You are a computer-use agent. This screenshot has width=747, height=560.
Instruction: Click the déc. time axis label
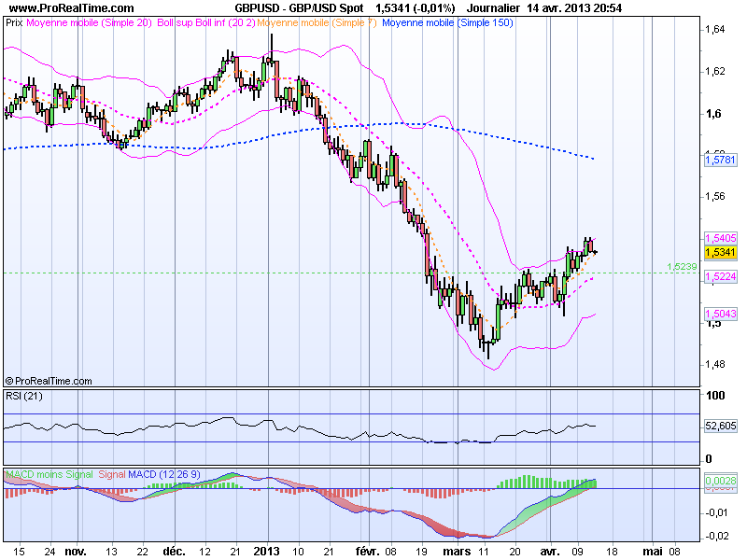coord(174,552)
